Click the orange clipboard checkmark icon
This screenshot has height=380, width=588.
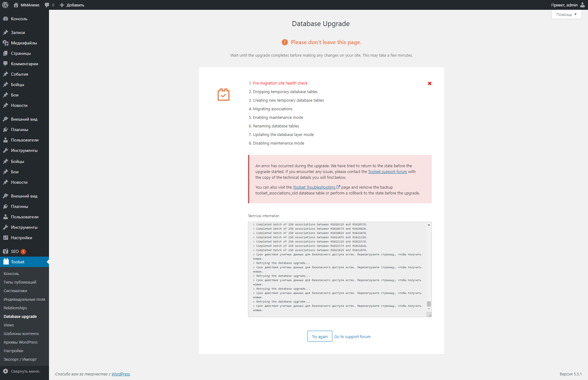click(224, 95)
